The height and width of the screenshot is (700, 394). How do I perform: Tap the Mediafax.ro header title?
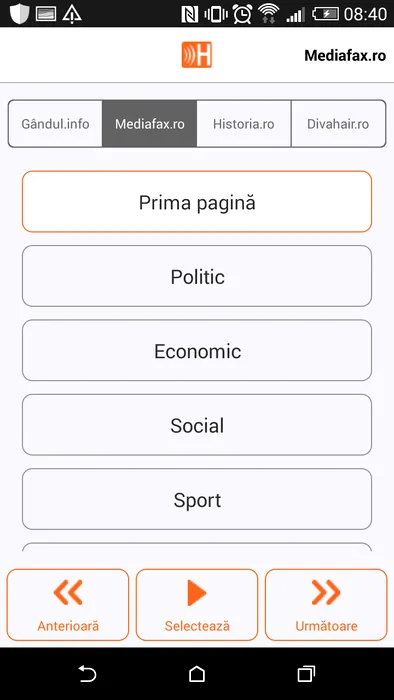(345, 55)
